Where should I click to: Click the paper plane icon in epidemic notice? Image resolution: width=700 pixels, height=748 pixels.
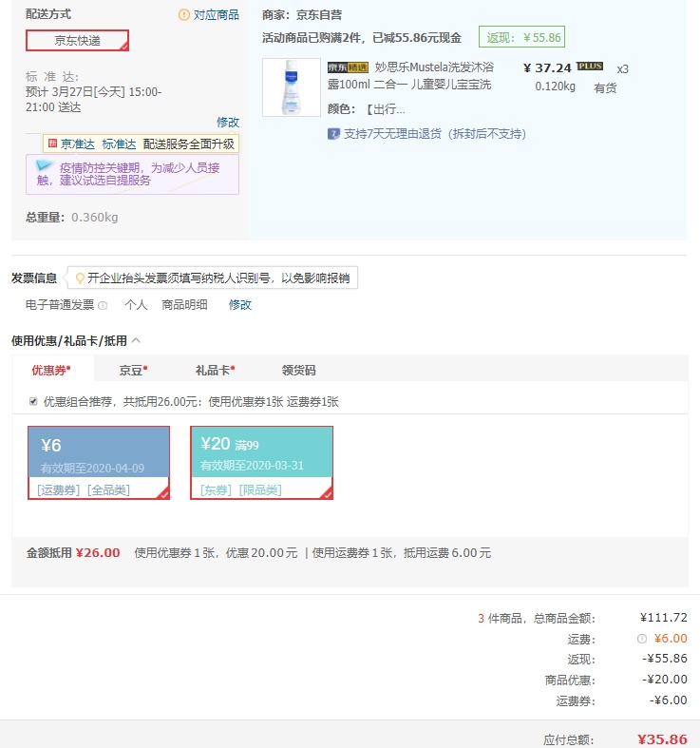pyautogui.click(x=44, y=165)
